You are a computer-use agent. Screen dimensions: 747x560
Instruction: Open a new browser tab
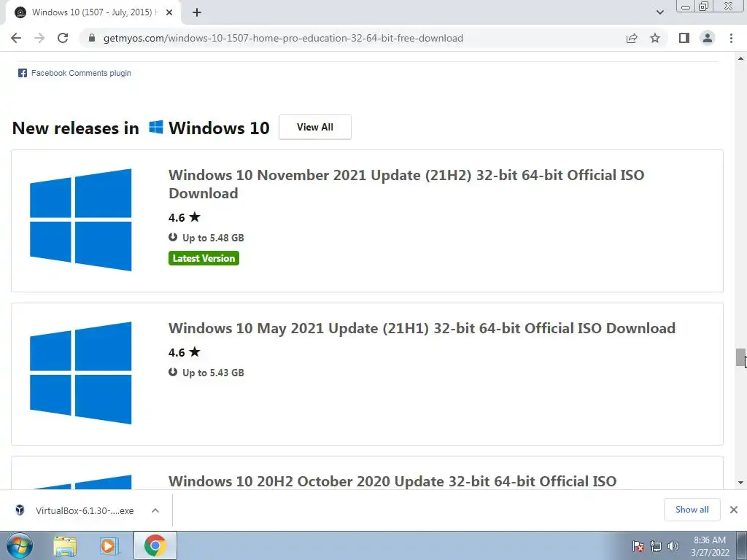point(197,12)
